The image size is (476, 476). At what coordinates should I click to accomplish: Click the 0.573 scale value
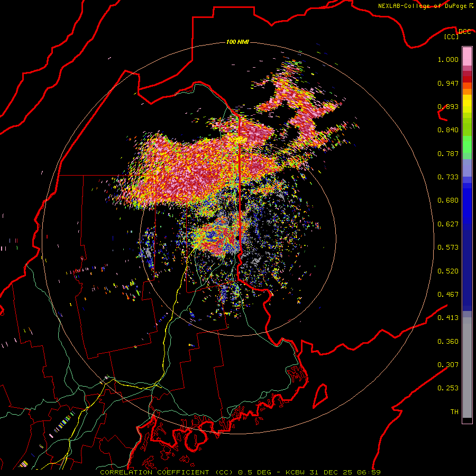pyautogui.click(x=448, y=248)
